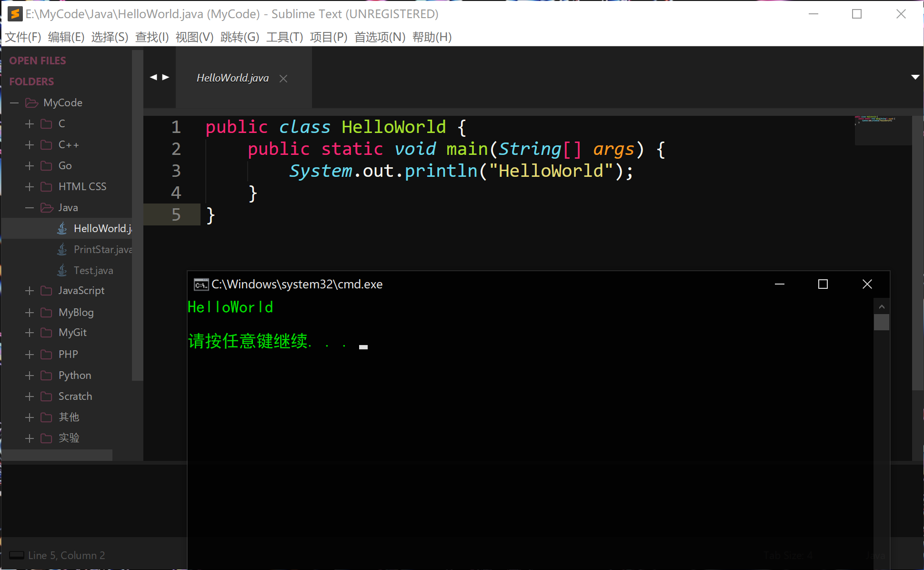Expand the 其他 folder
924x570 pixels.
pos(30,417)
